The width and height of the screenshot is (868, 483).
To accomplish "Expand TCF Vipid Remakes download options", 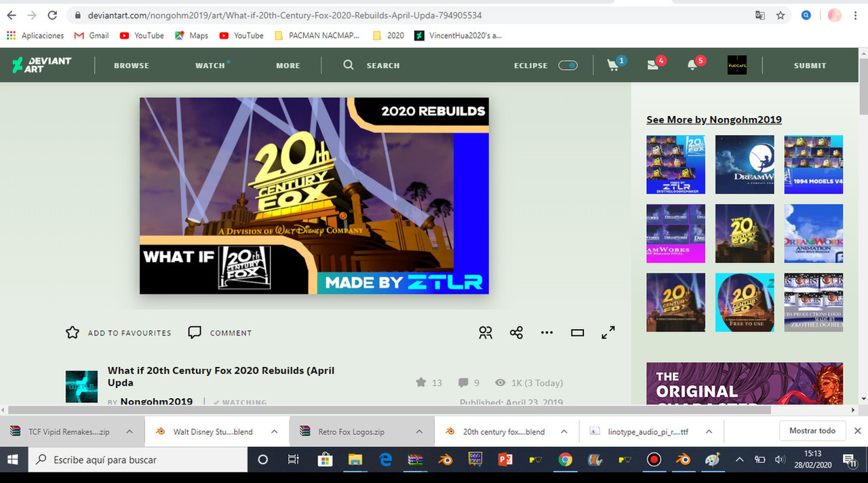I will click(x=129, y=431).
